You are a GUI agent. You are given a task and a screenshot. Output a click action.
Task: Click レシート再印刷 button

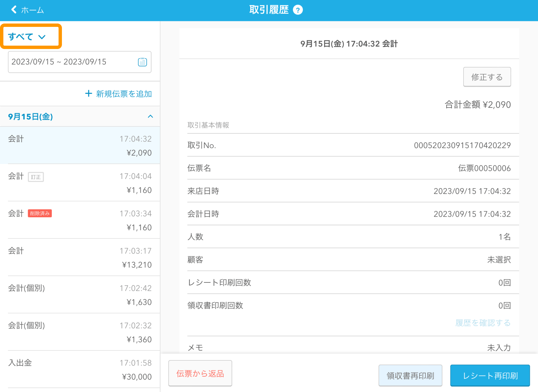pos(490,375)
